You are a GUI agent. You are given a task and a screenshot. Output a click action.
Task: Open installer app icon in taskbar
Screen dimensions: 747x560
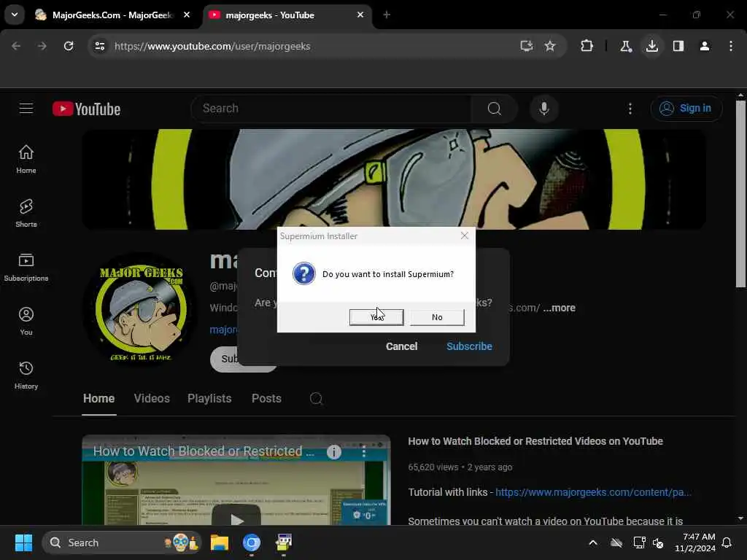click(284, 542)
